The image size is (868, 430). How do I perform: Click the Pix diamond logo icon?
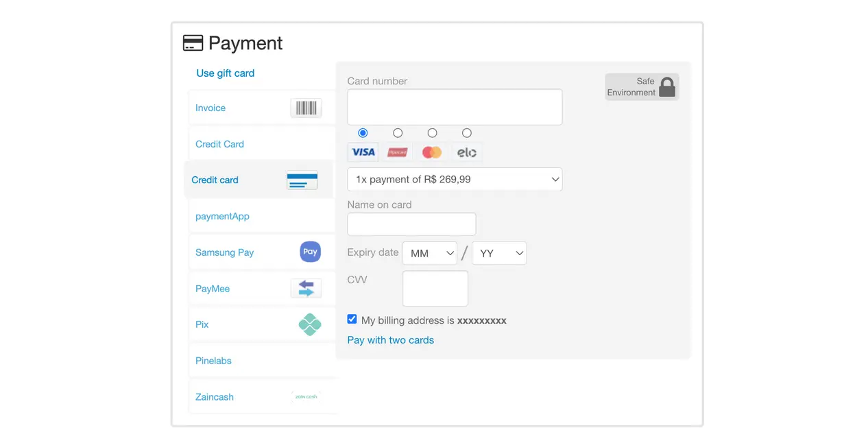310,324
